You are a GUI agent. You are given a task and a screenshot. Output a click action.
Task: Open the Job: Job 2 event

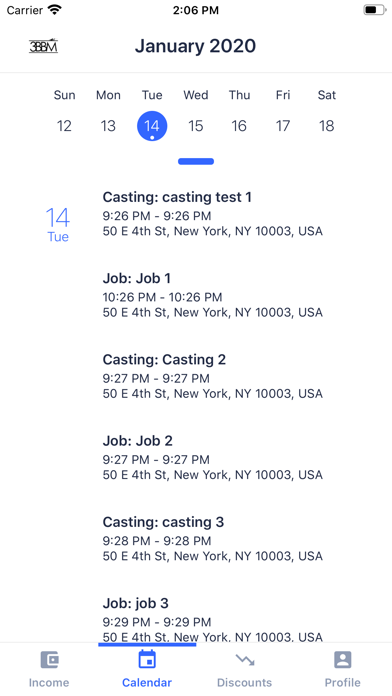213,457
